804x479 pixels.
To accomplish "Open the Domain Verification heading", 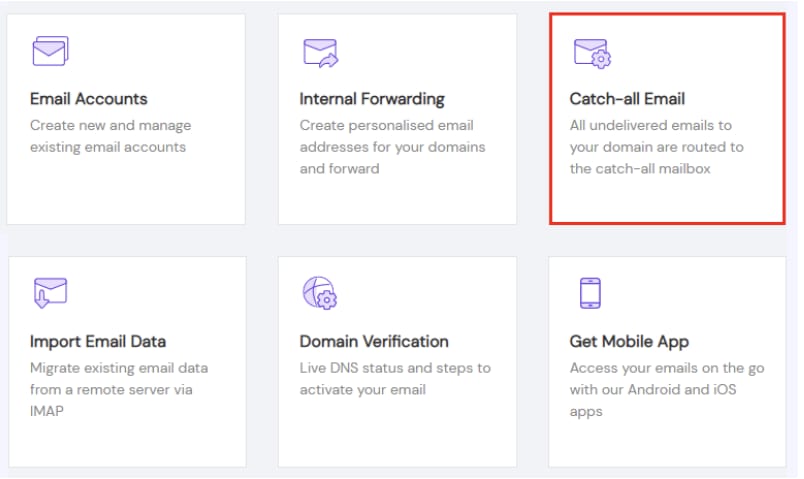I will 374,341.
